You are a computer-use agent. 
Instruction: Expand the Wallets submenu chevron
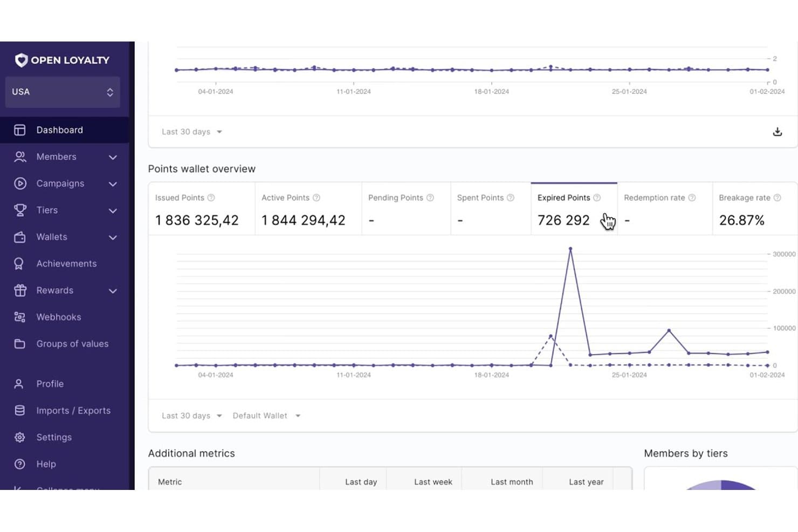pos(113,237)
